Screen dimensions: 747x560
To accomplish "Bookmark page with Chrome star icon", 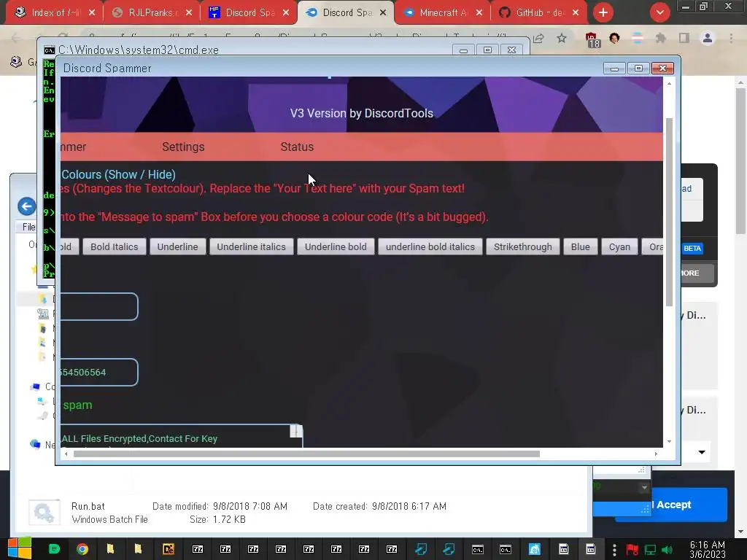I will coord(562,38).
